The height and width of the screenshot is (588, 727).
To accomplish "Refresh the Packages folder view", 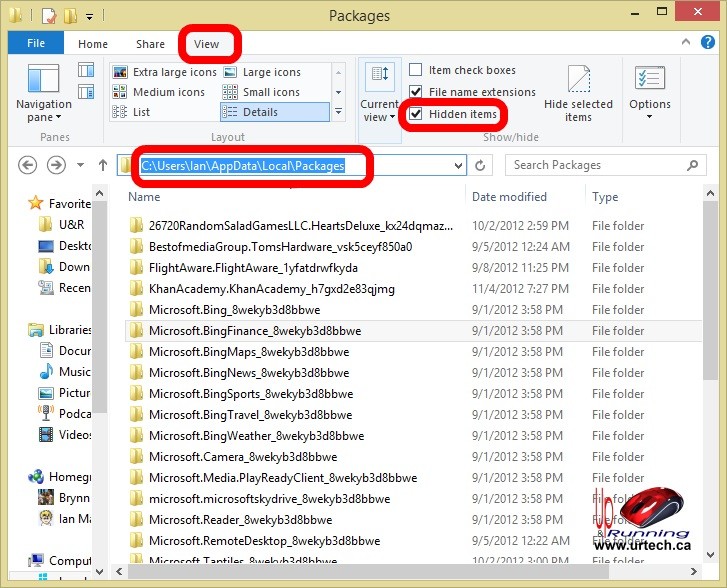I will tap(481, 166).
